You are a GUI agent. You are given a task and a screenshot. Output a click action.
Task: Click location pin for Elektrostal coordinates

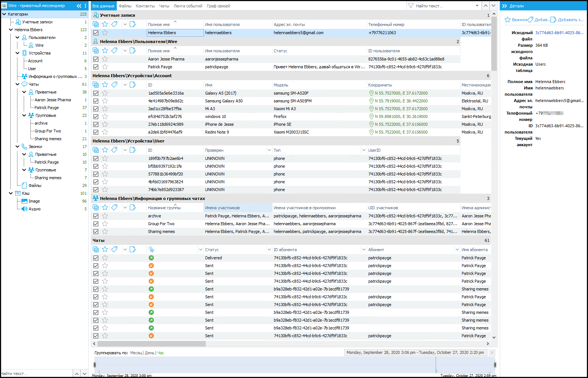[x=371, y=101]
